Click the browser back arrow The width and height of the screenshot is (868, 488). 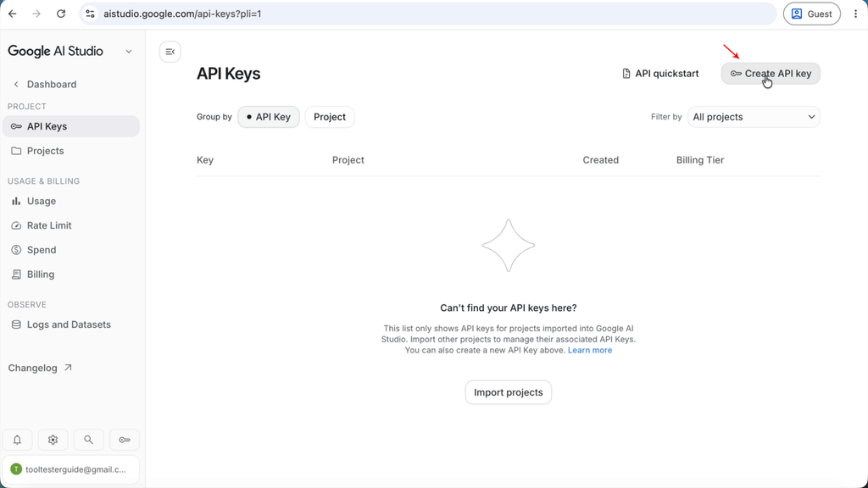click(12, 14)
